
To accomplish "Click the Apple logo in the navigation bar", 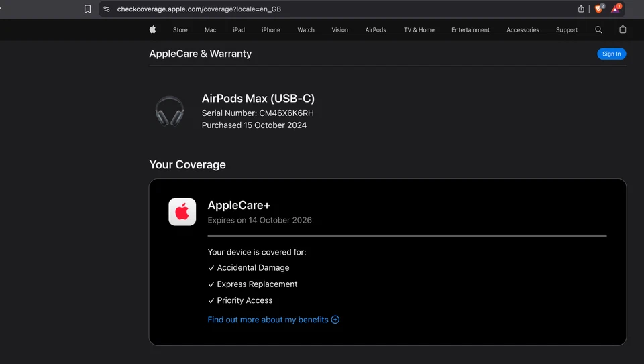I will pyautogui.click(x=152, y=29).
